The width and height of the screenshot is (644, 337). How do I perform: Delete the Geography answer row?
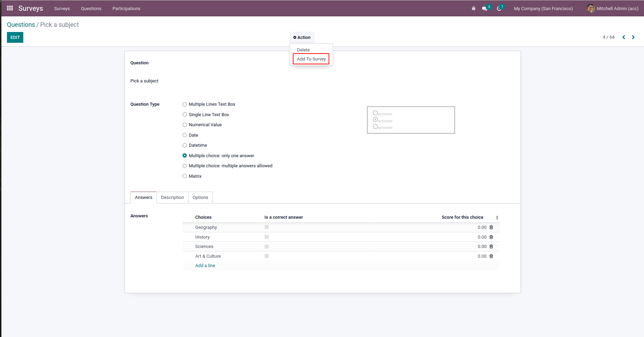(491, 227)
